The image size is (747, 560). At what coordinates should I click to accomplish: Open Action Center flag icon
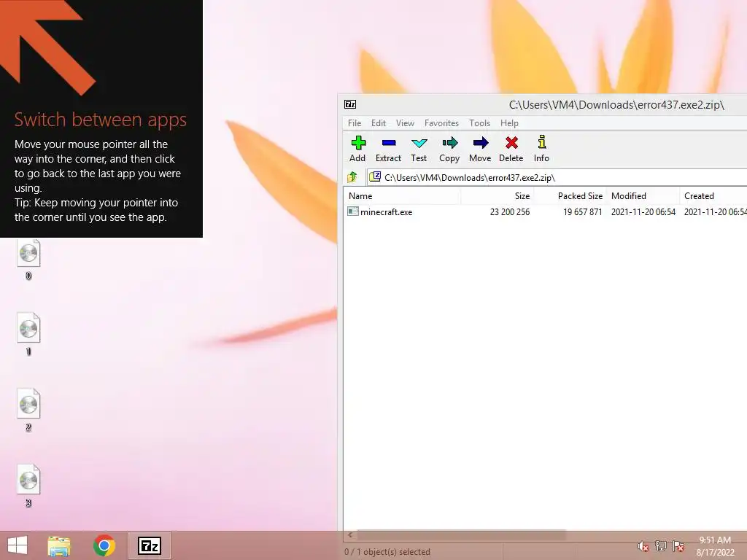(678, 546)
